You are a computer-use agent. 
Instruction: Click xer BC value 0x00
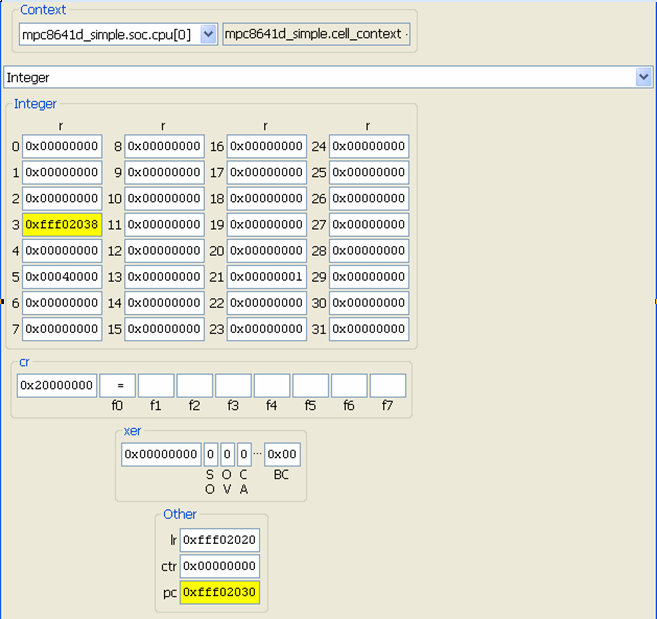point(282,454)
